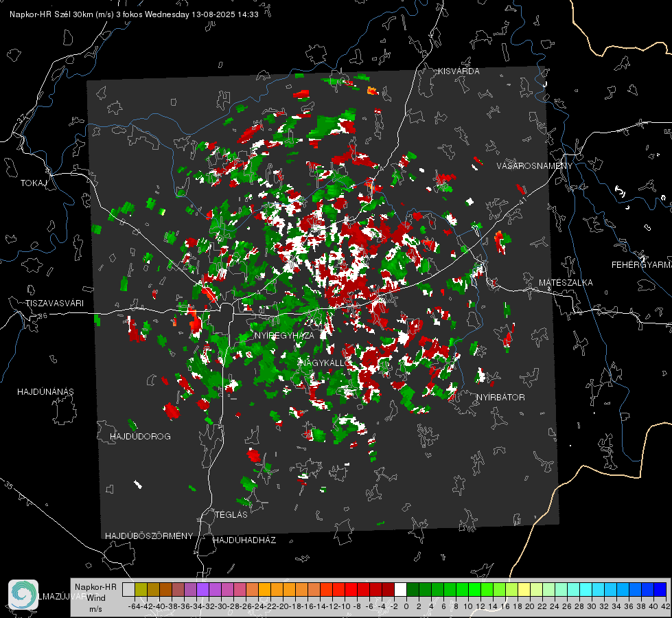Click the road number 35 marker

(9, 486)
